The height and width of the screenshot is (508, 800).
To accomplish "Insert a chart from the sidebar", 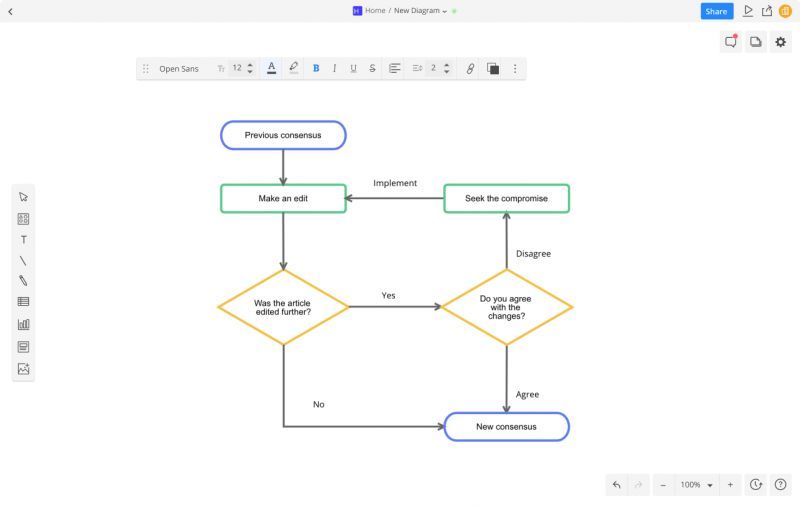I will tap(23, 324).
